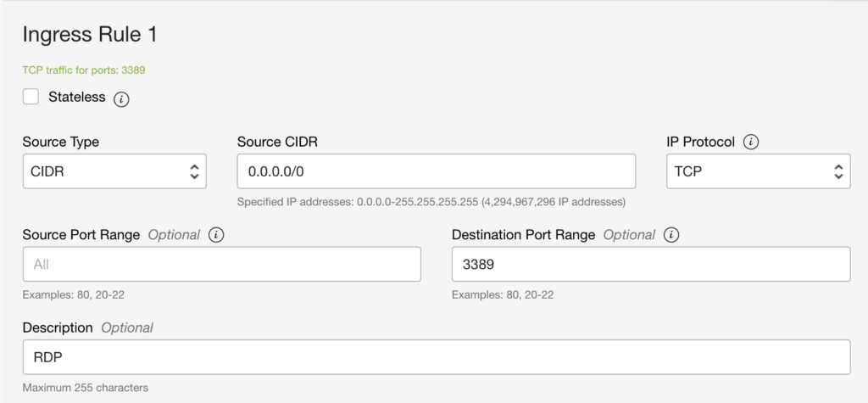Image resolution: width=868 pixels, height=403 pixels.
Task: Click into the Source Port Range input
Action: coord(221,265)
